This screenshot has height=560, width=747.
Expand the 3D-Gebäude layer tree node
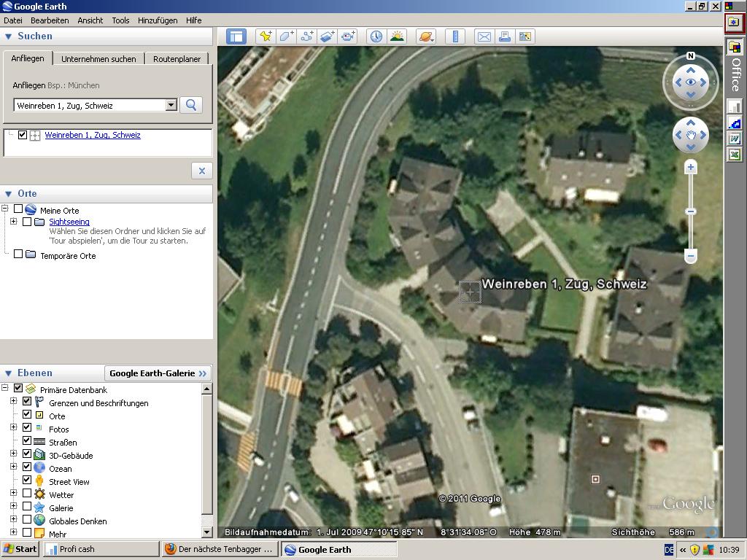click(x=13, y=455)
